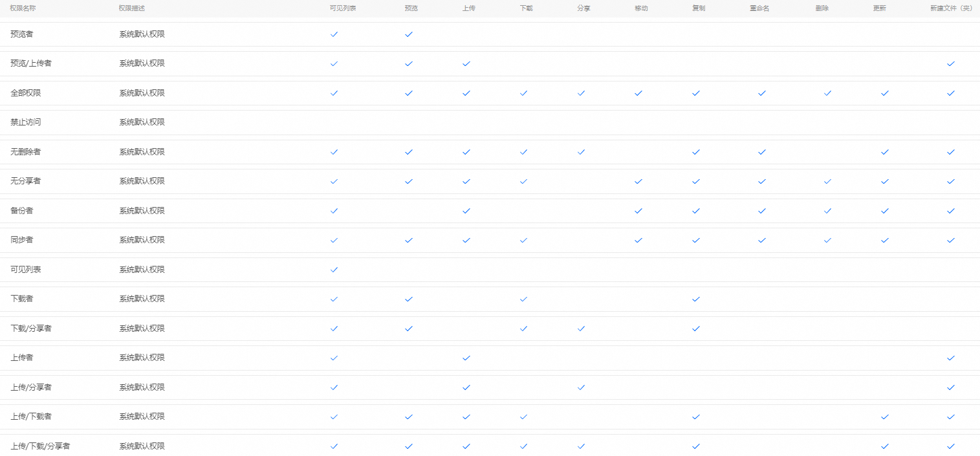
Task: Click the 重命名 column header
Action: click(759, 8)
